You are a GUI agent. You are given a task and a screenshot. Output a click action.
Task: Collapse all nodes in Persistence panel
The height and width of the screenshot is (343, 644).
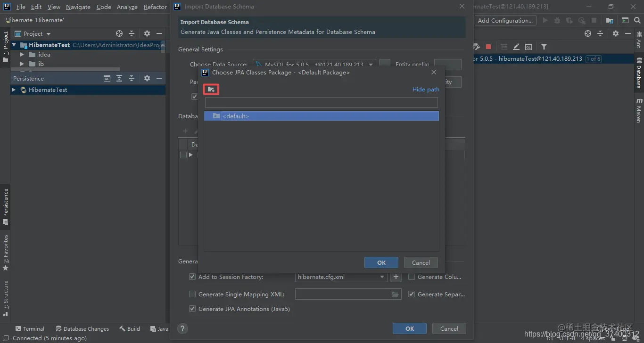(x=132, y=78)
